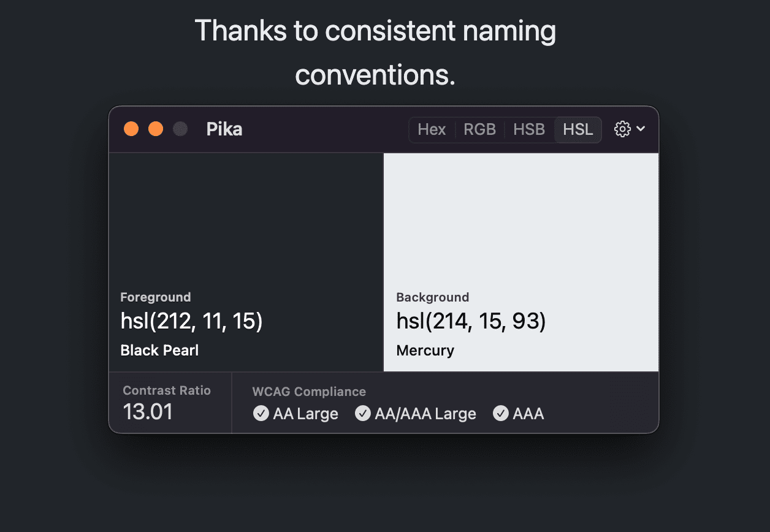Click the background hsl(214, 15, 93) value
Image resolution: width=770 pixels, height=532 pixels.
[471, 321]
